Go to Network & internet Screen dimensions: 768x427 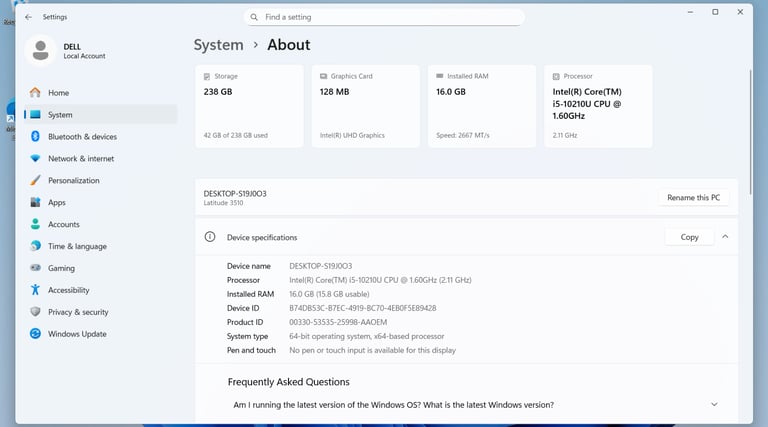(100, 159)
